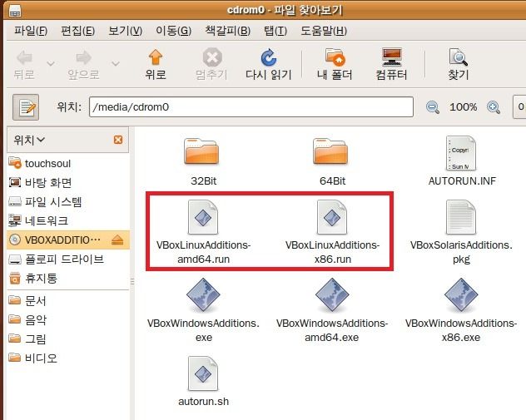Viewport: 526px width, 420px height.
Task: Open the 이동(G) menu
Action: [173, 31]
